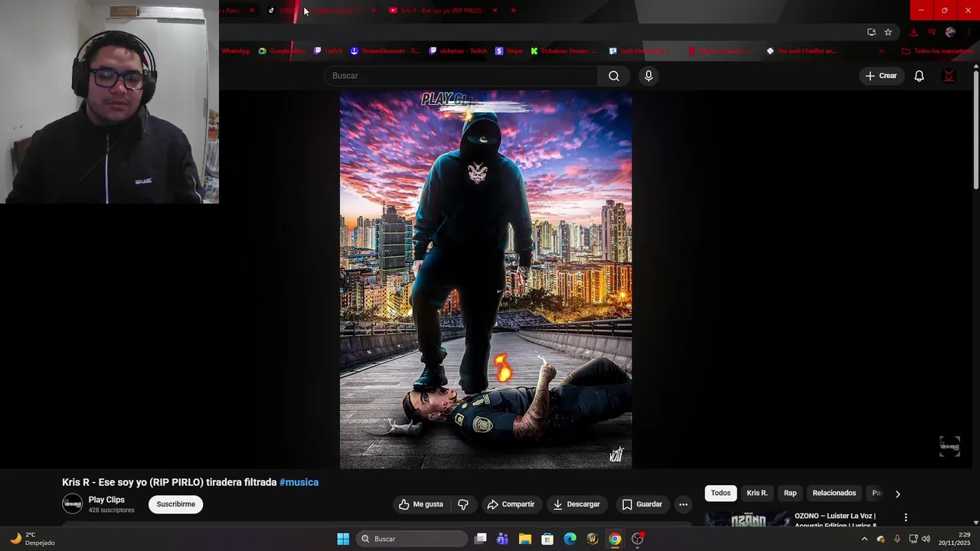Start voice search with the microphone icon
The width and height of the screenshot is (980, 551).
(648, 76)
